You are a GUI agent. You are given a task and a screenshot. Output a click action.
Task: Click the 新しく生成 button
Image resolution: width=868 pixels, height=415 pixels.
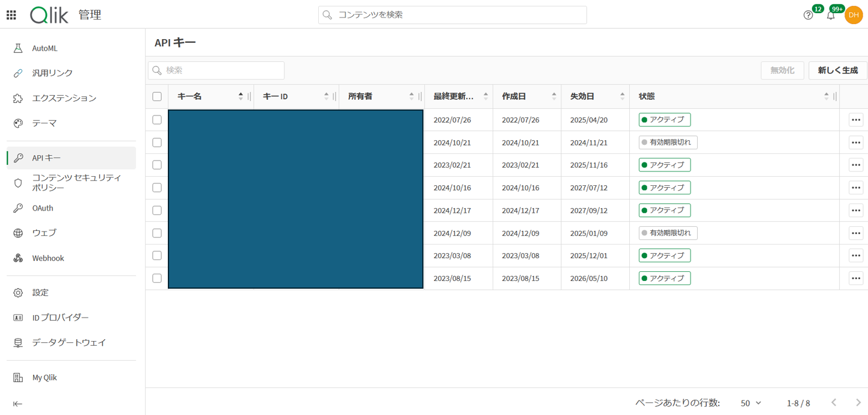click(837, 70)
